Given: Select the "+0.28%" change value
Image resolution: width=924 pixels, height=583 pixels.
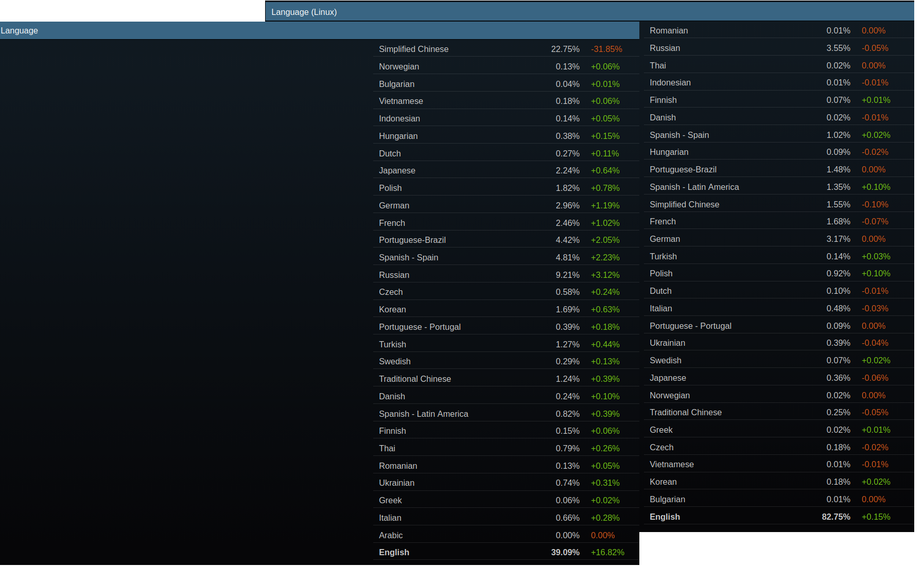Looking at the screenshot, I should (x=605, y=518).
